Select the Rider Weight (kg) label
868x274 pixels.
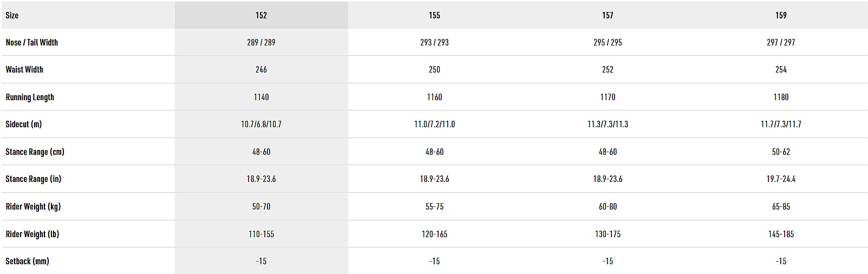click(33, 206)
